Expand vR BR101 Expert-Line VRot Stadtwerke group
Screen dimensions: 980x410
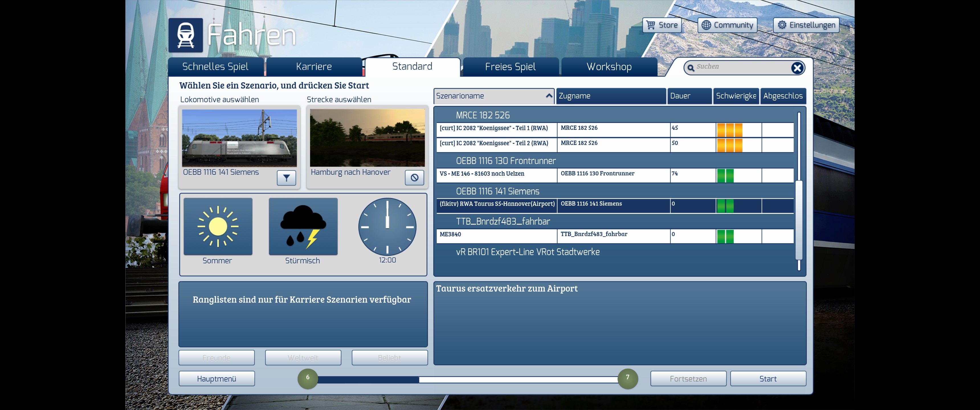[x=527, y=252]
